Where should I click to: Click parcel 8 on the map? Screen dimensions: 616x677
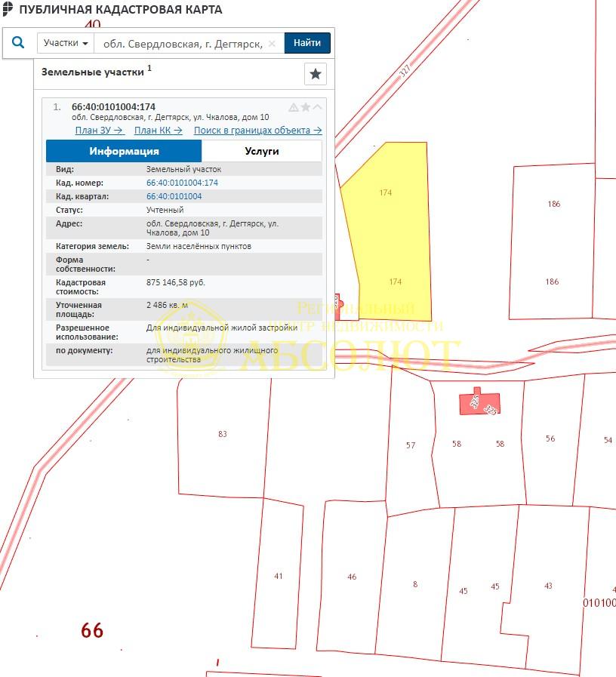tap(414, 585)
